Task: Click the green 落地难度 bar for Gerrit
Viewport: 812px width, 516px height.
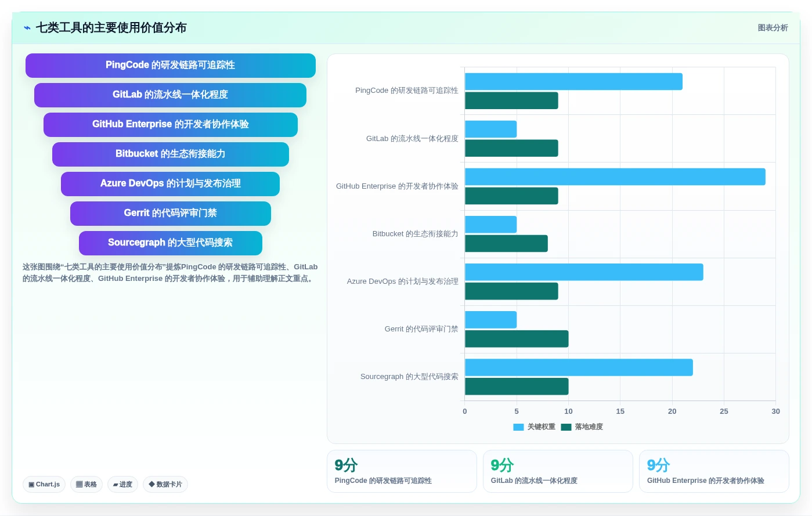Action: pyautogui.click(x=517, y=339)
